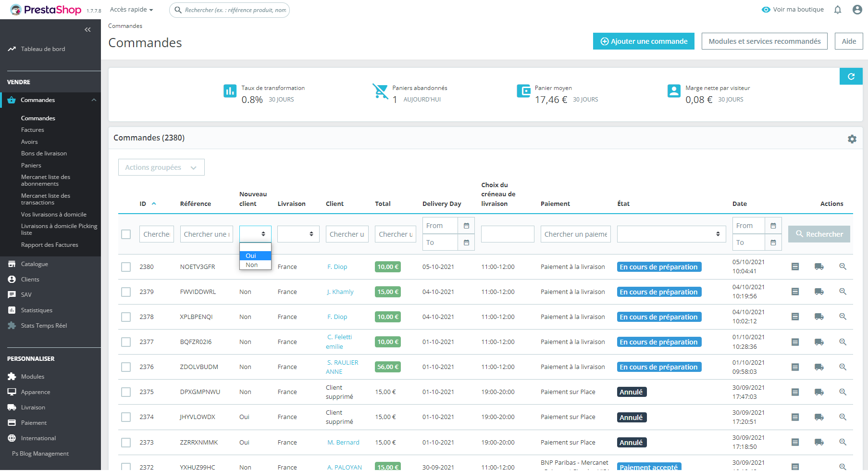View order 2380 details magnifier icon
868x471 pixels.
(843, 267)
